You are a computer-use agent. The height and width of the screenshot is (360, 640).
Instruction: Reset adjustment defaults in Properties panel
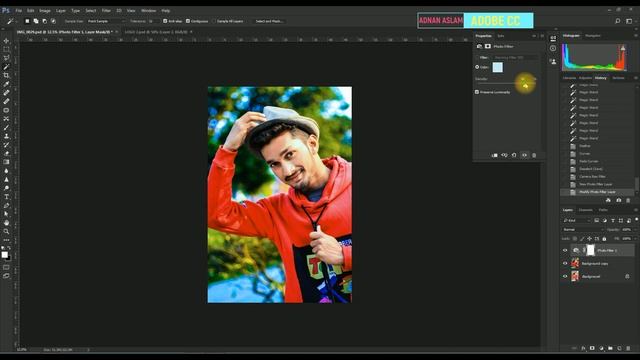(x=514, y=155)
